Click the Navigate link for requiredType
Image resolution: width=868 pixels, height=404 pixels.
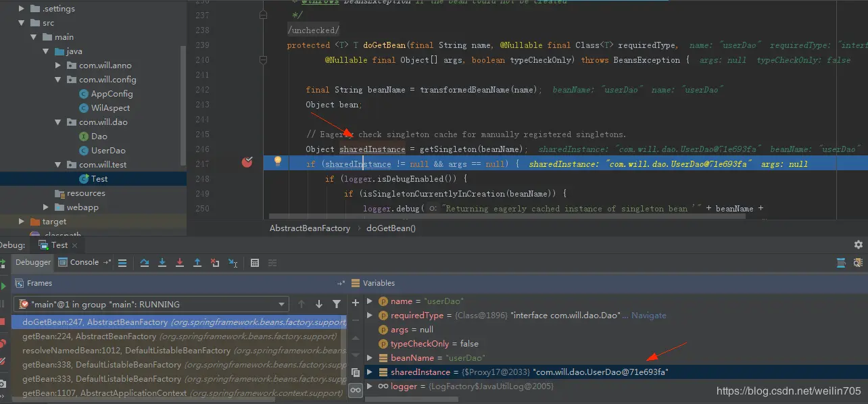point(649,315)
